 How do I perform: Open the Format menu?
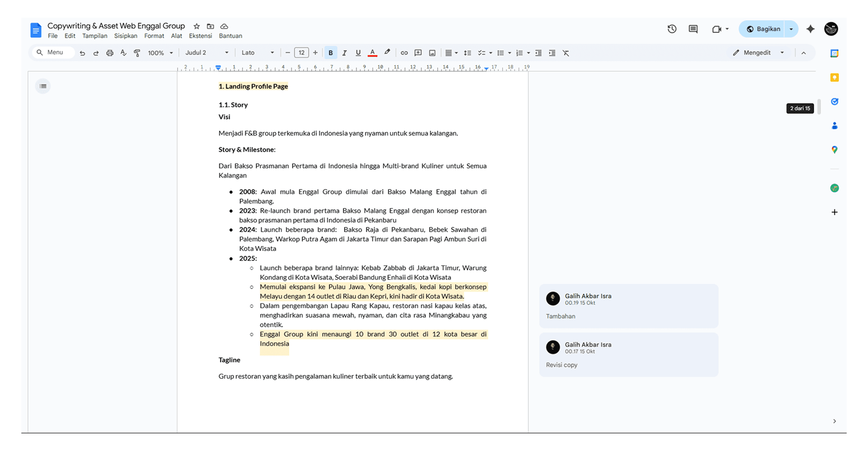click(x=154, y=36)
